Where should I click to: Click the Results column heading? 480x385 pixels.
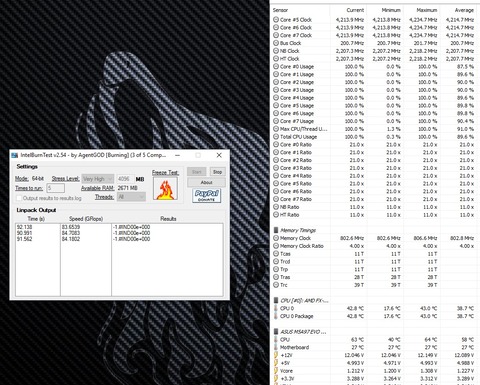pyautogui.click(x=168, y=219)
